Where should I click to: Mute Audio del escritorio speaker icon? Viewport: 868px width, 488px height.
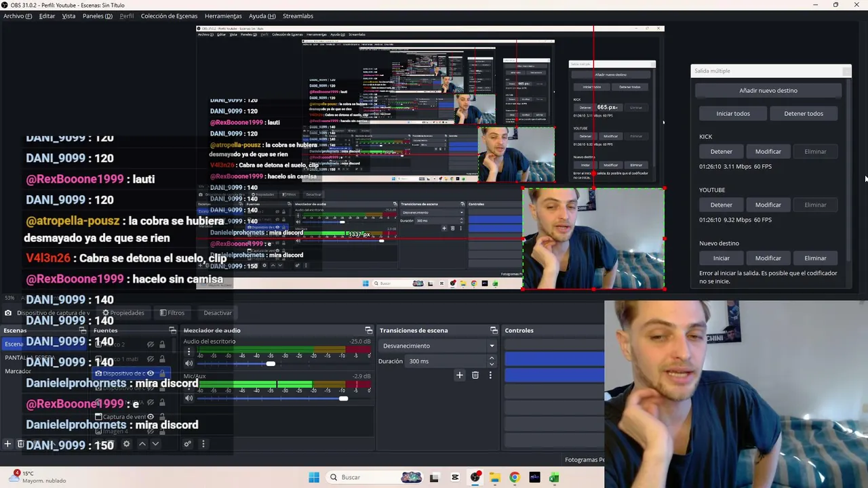coord(189,363)
